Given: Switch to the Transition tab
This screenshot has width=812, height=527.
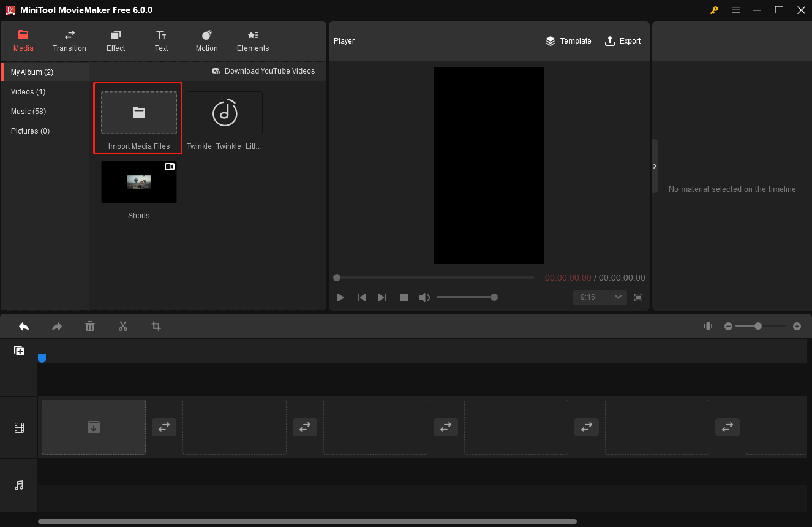Looking at the screenshot, I should pyautogui.click(x=69, y=41).
